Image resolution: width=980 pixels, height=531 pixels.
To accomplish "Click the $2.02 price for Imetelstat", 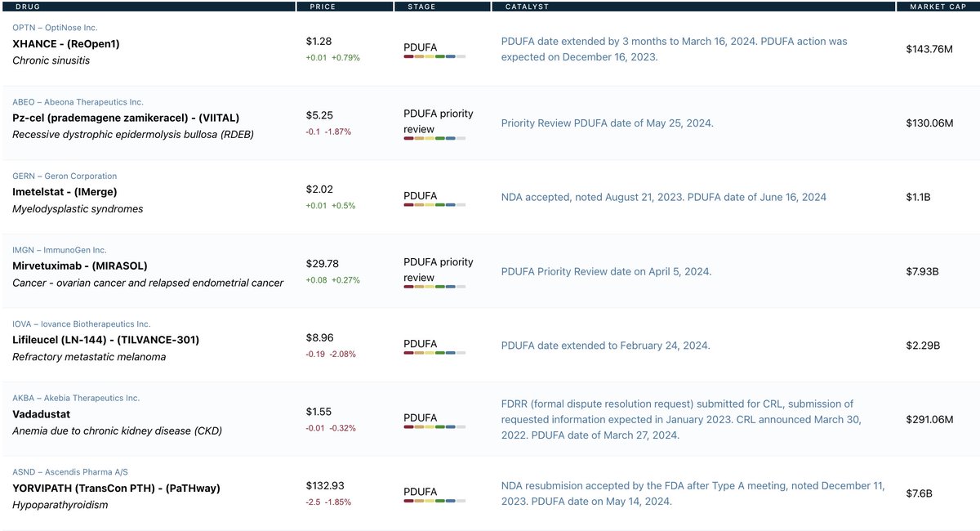I will (x=319, y=190).
